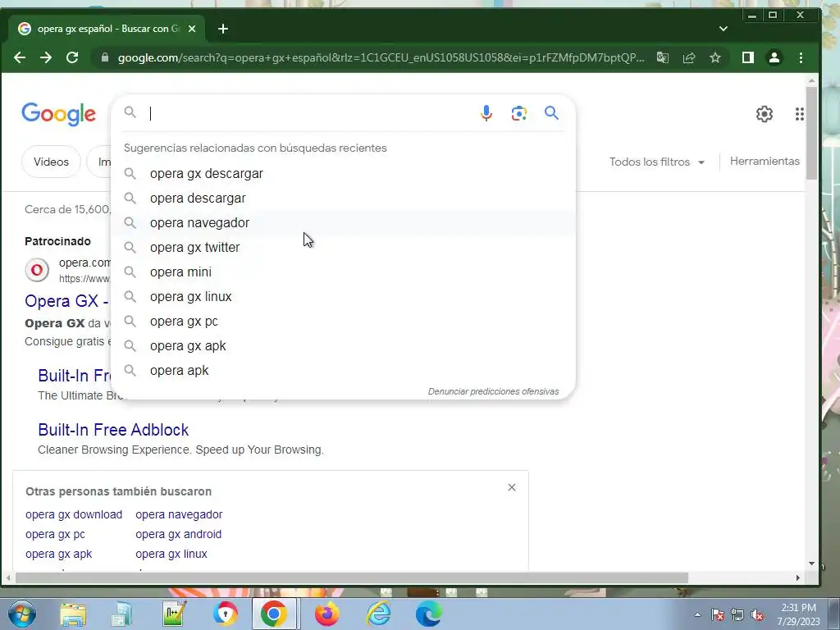Click vertical scrollbar thumb

click(811, 133)
